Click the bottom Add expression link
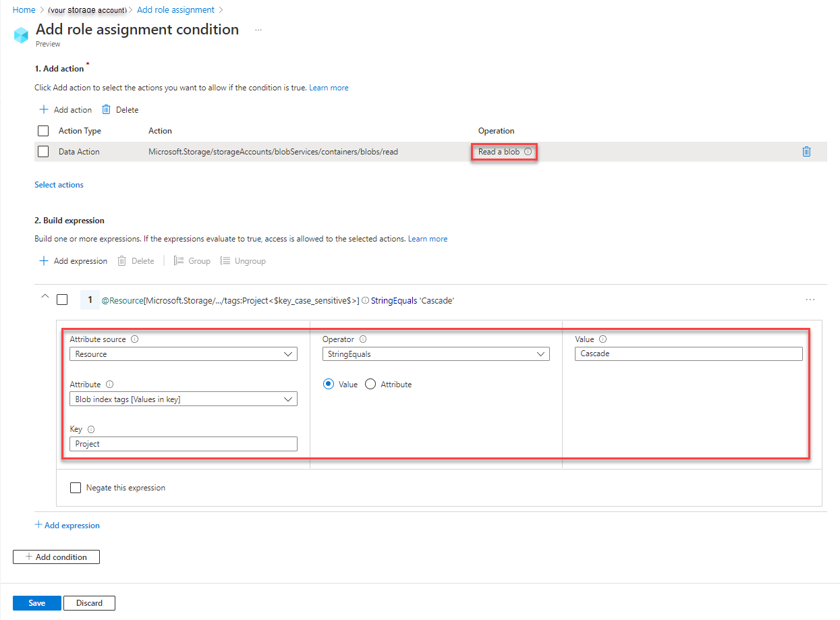Image resolution: width=840 pixels, height=620 pixels. (x=67, y=525)
